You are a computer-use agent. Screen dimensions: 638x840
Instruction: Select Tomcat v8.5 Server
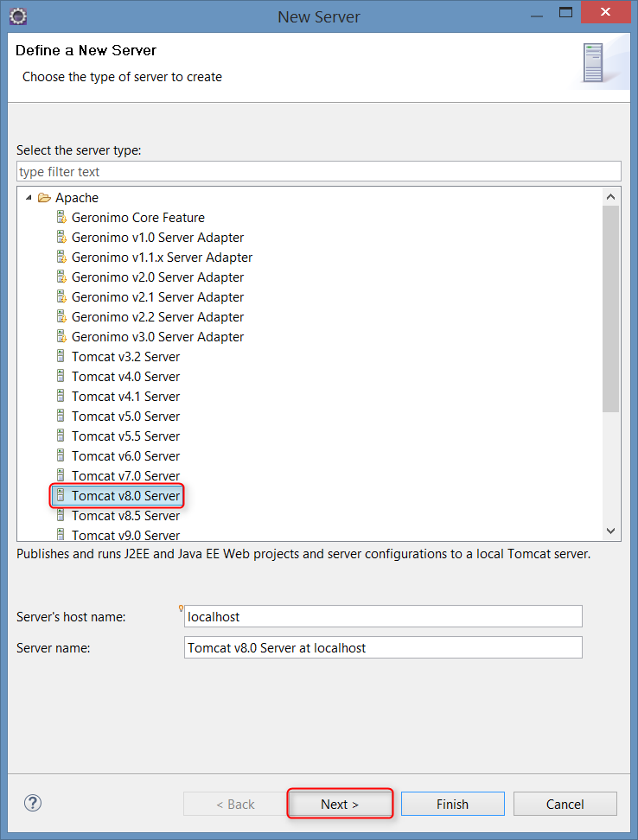pos(126,515)
